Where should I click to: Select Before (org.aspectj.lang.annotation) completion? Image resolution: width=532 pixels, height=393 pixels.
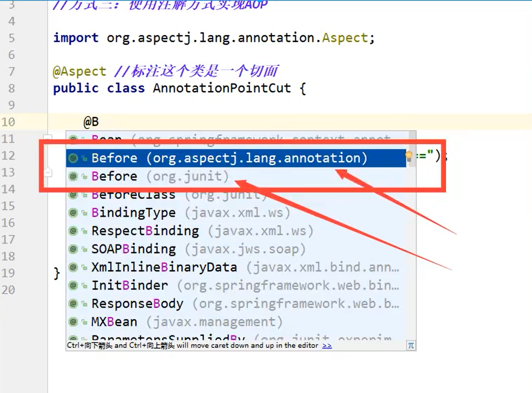pyautogui.click(x=236, y=158)
